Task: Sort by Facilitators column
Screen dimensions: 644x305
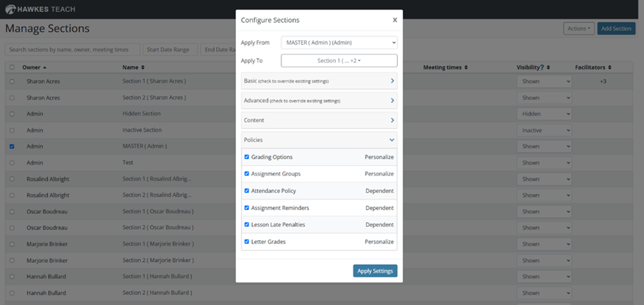Action: [x=610, y=68]
